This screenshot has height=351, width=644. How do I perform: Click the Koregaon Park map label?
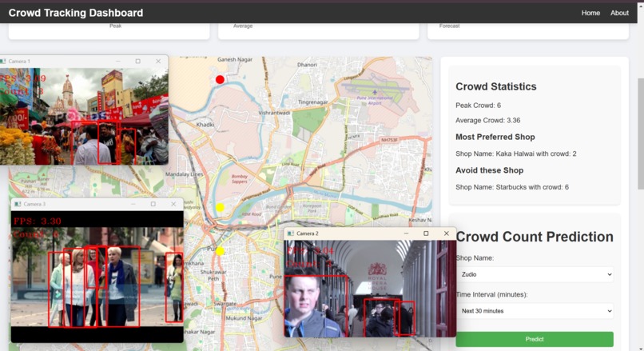pyautogui.click(x=312, y=208)
